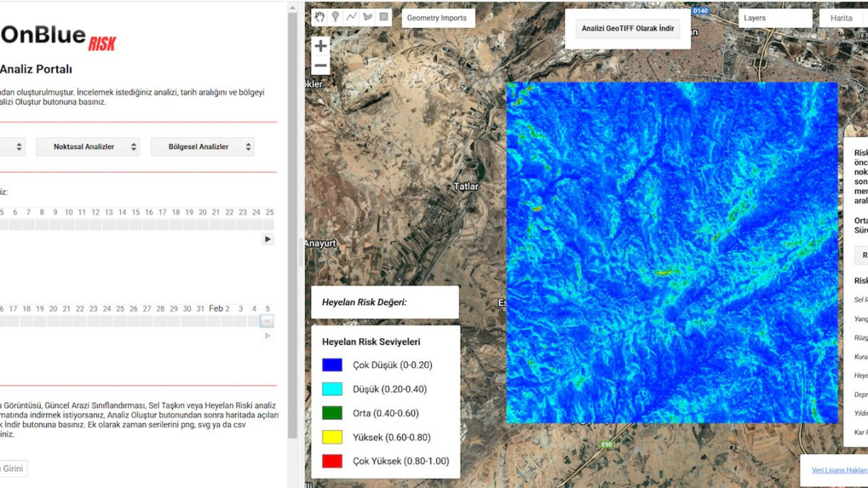
Task: Open the Geometry Imports panel
Action: pos(437,18)
